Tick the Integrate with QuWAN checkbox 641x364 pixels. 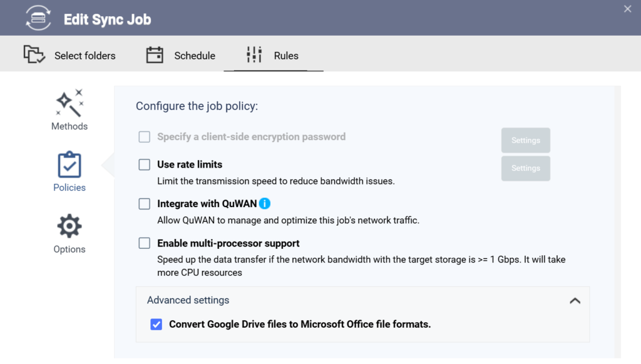click(145, 204)
